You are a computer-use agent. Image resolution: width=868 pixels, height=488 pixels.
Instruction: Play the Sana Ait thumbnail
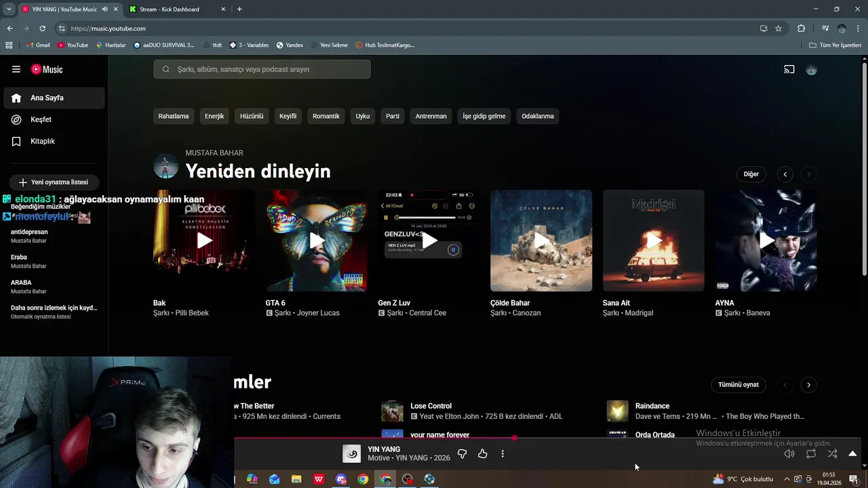(x=654, y=241)
